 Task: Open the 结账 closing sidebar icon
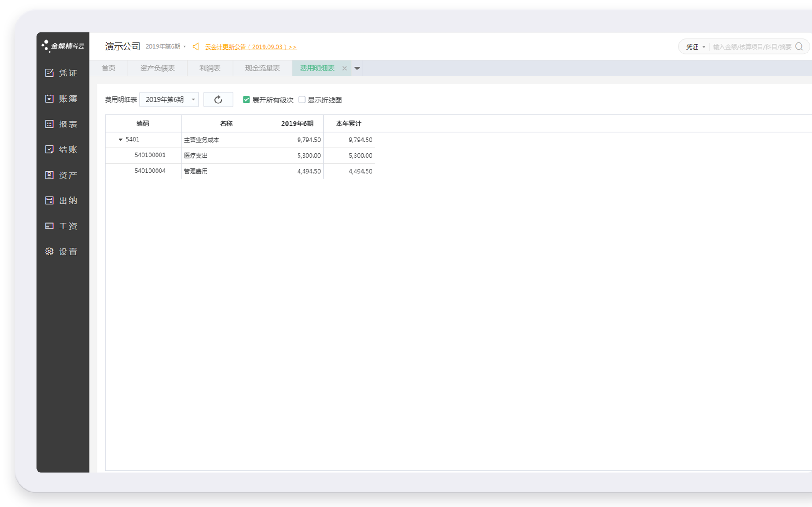click(49, 149)
